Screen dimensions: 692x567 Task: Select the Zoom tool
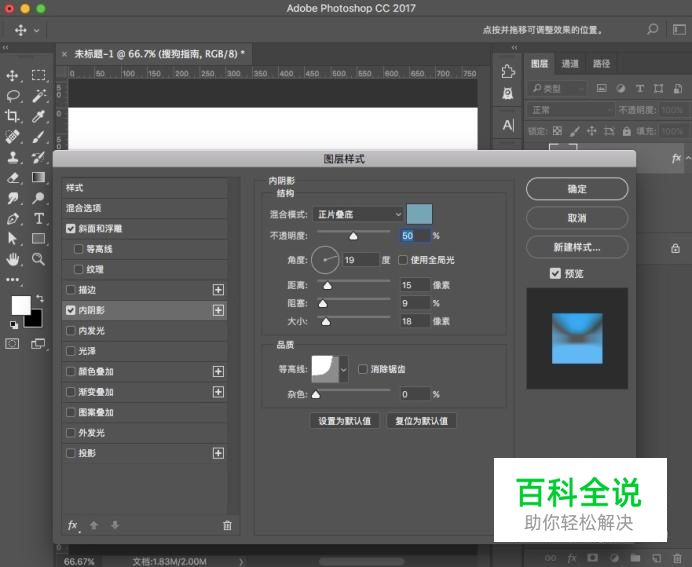tap(38, 259)
